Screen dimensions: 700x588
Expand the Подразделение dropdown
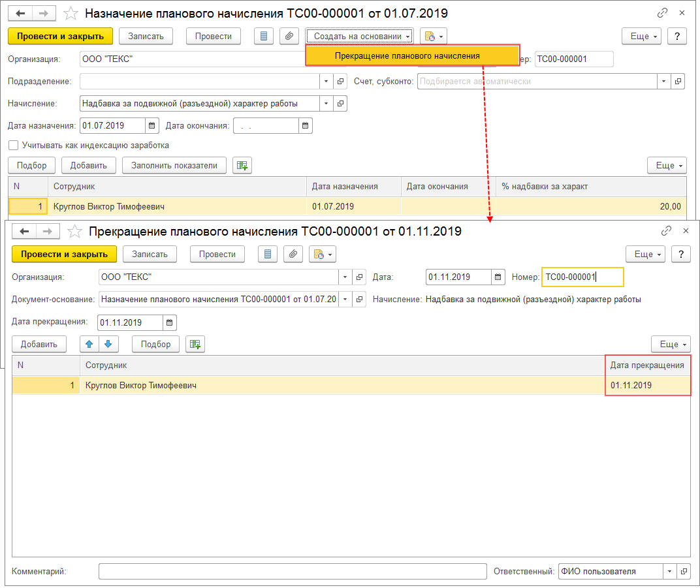click(x=326, y=81)
